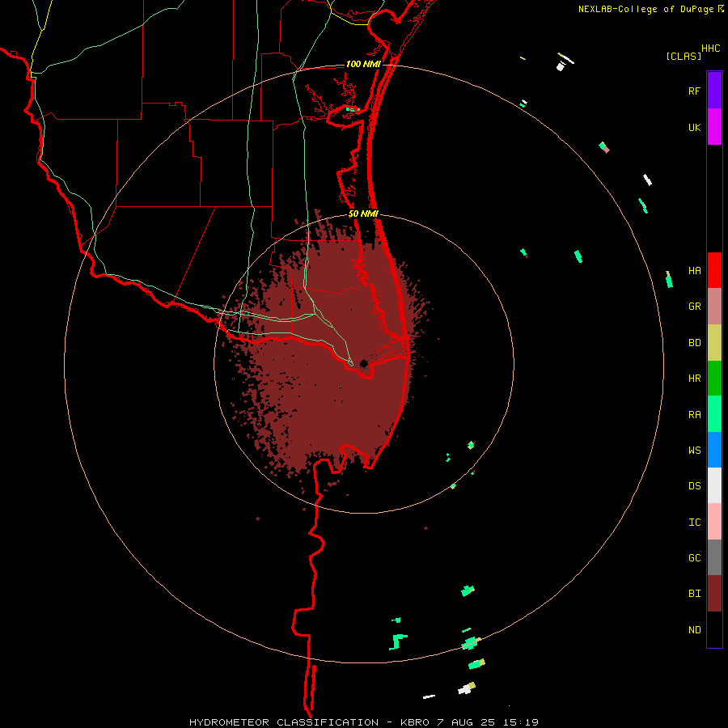The height and width of the screenshot is (728, 728).
Task: Click the 'HA' legend label
Action: [694, 271]
